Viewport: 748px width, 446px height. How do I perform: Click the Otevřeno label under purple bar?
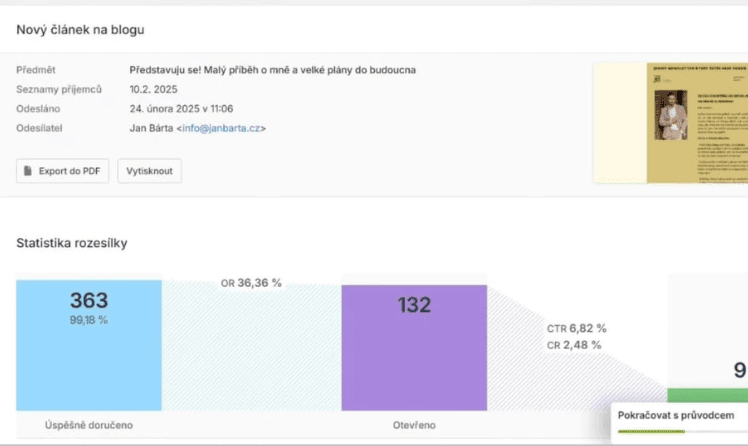coord(413,425)
